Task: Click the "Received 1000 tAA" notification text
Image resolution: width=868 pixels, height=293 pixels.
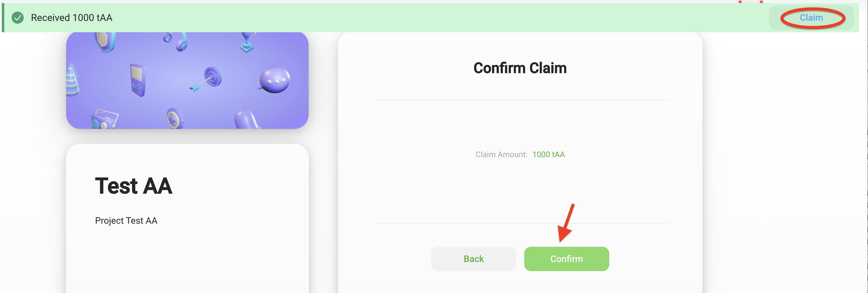Action: click(x=71, y=18)
